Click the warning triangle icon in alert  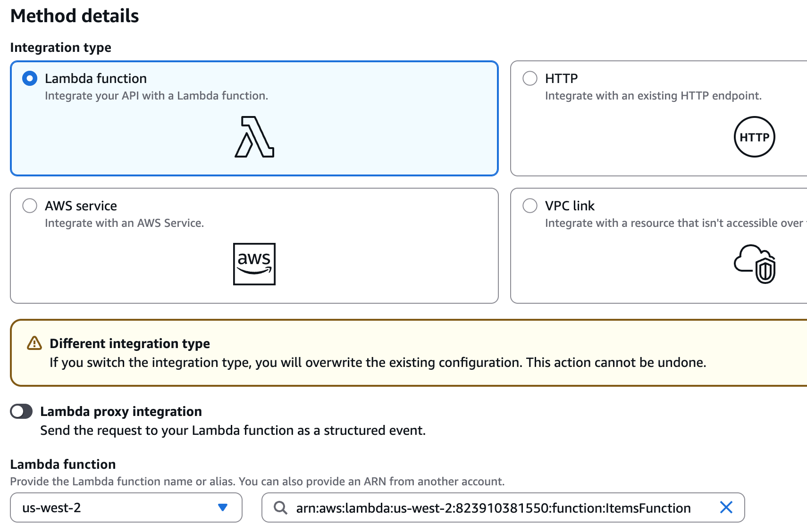click(x=34, y=343)
